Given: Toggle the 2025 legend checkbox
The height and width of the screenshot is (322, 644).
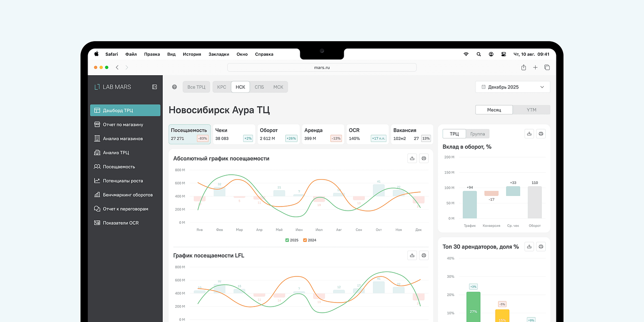Looking at the screenshot, I should (287, 240).
